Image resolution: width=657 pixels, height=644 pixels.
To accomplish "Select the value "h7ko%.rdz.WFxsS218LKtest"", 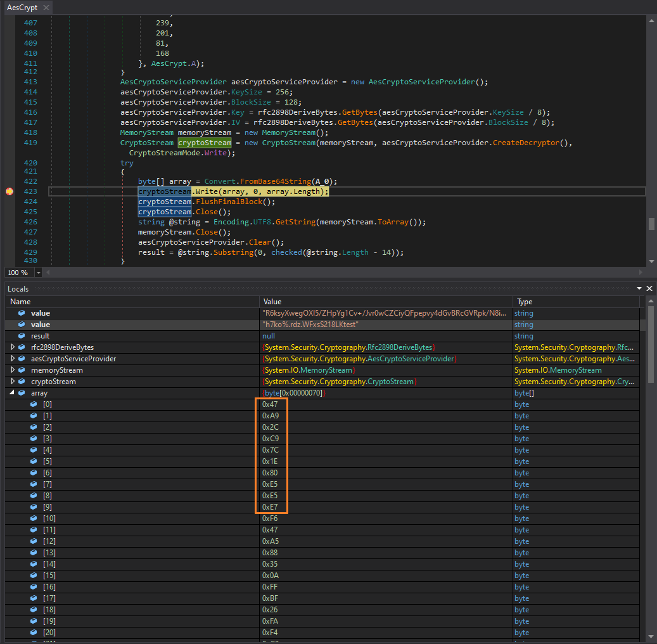I will click(x=310, y=325).
